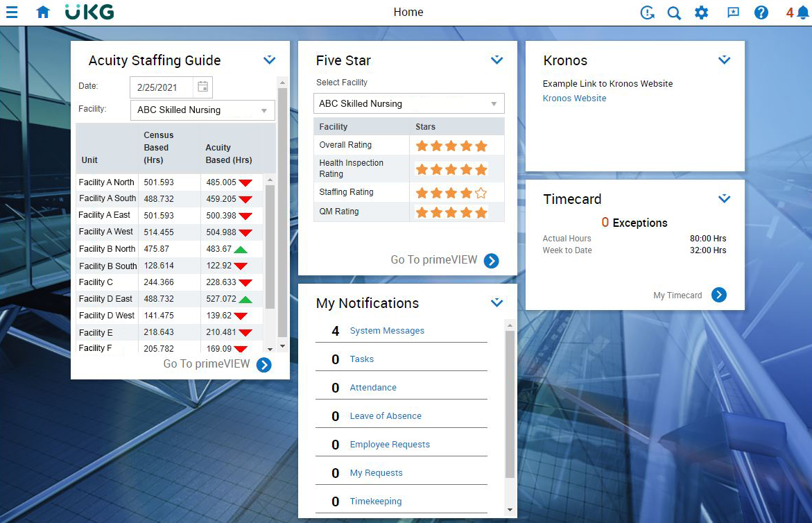This screenshot has height=523, width=812.
Task: Open the settings gear icon
Action: (x=702, y=12)
